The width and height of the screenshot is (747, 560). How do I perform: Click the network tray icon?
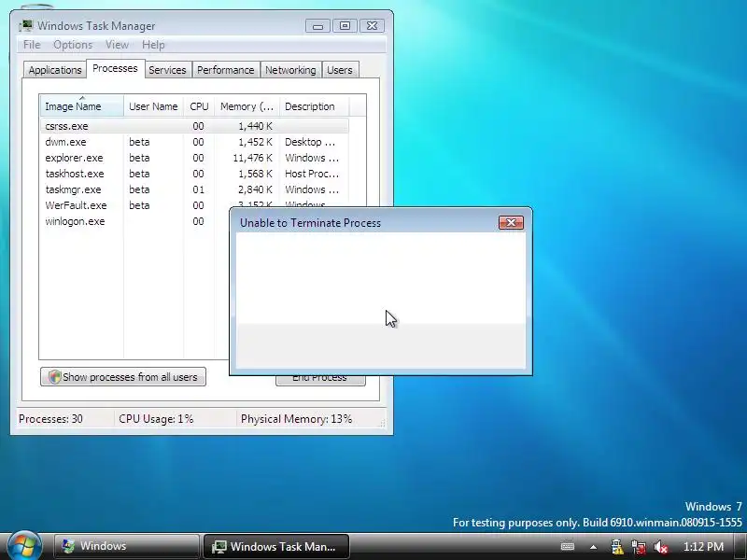639,547
